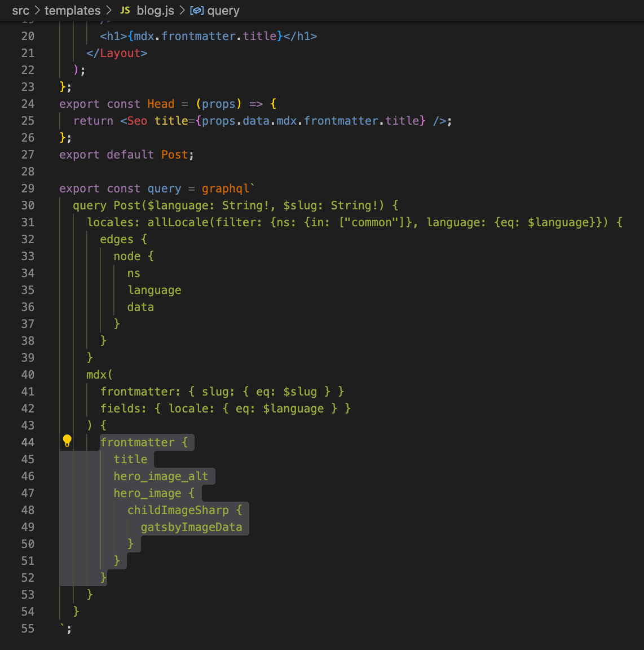Viewport: 644px width, 650px height.
Task: Click 'Post' in export default line
Action: [174, 155]
